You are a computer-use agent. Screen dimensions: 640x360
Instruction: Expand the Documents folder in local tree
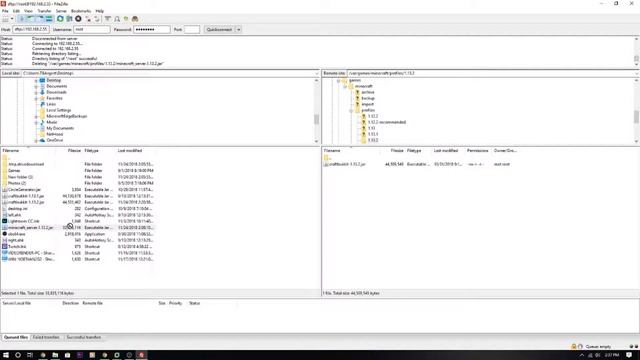(x=36, y=87)
